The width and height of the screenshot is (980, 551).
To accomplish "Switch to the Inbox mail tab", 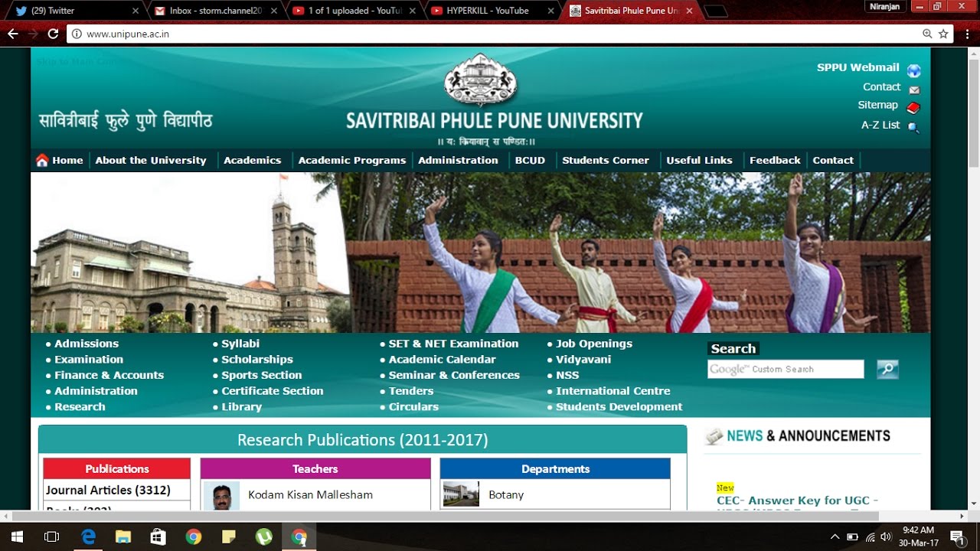I will coord(214,11).
